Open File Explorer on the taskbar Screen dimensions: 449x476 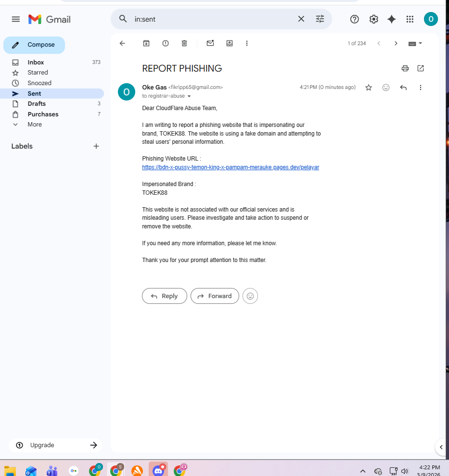[x=10, y=471]
